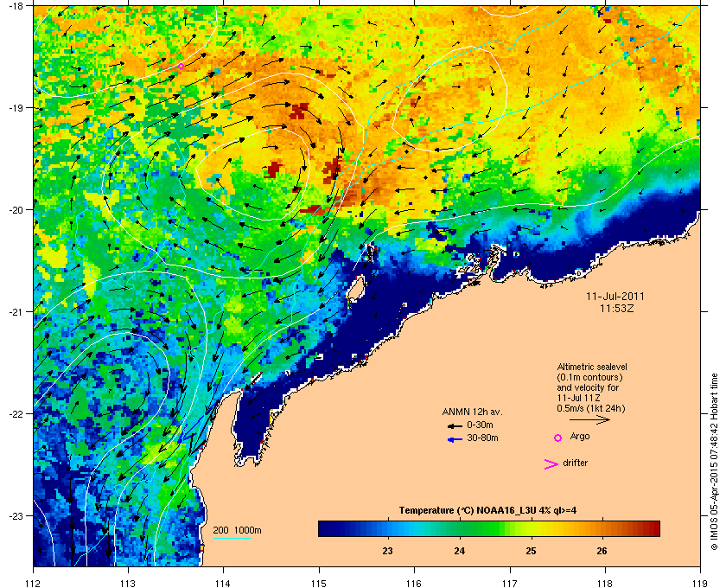The height and width of the screenshot is (588, 726).
Task: Click the '0-30m' depth label
Action: (480, 425)
